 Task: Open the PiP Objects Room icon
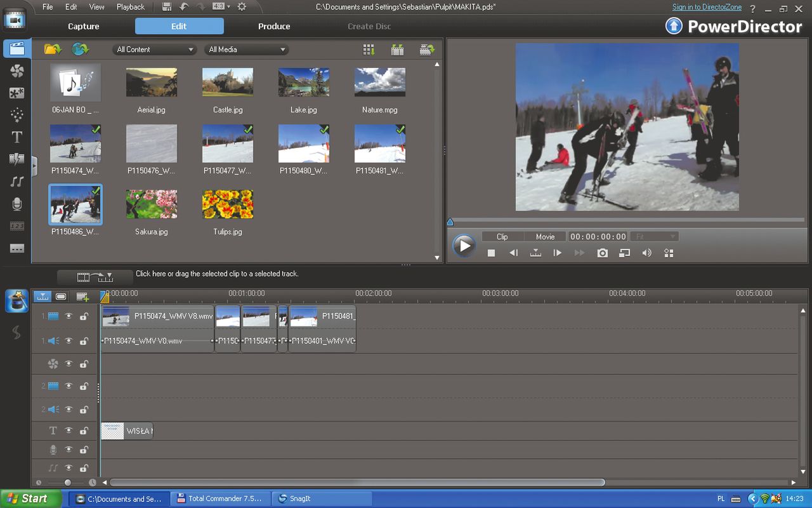17,93
